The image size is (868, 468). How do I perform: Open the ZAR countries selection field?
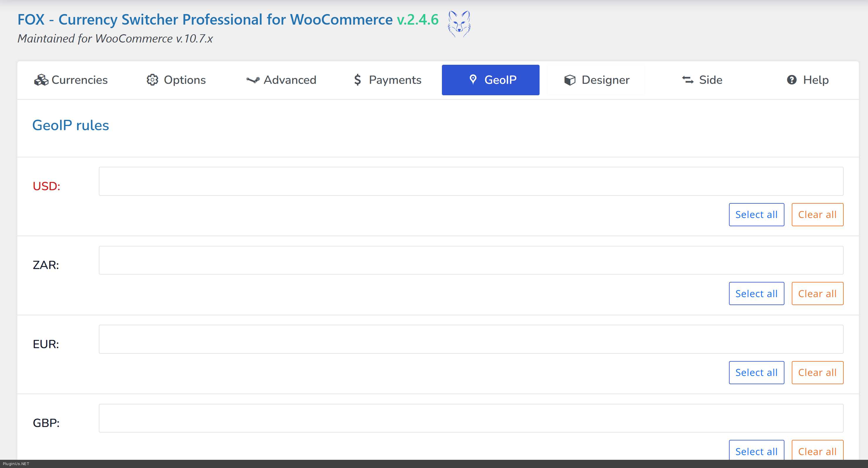tap(471, 260)
